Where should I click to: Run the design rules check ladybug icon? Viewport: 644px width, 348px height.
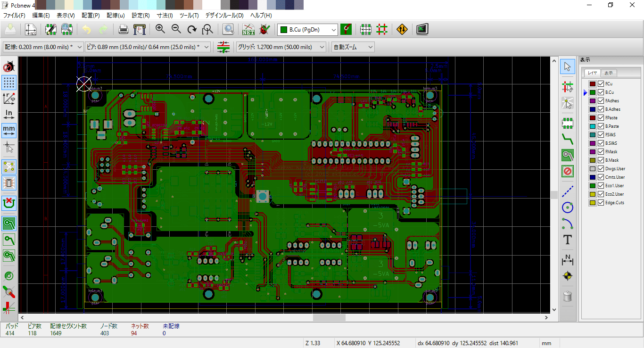tap(264, 29)
